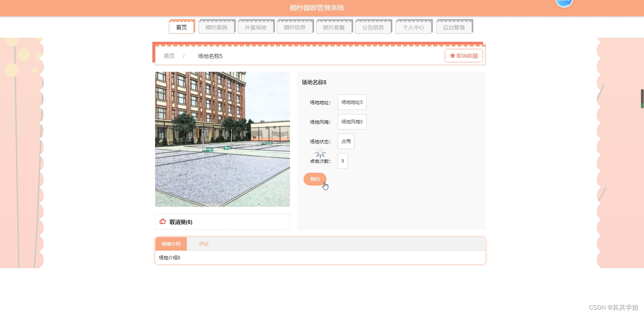Click the click count value 9

pyautogui.click(x=343, y=161)
